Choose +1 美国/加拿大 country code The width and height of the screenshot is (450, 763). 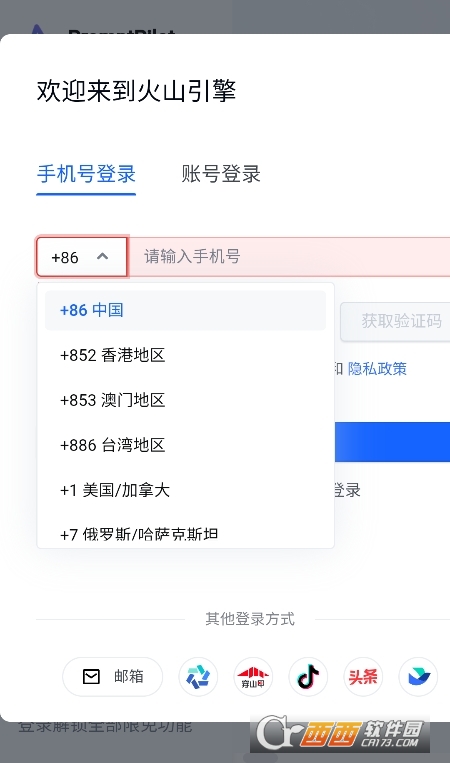click(185, 490)
